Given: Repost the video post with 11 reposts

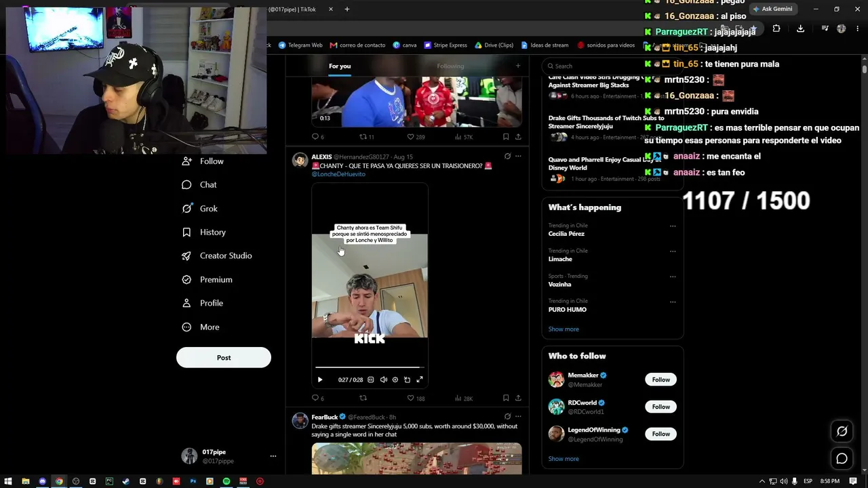Looking at the screenshot, I should [x=367, y=137].
